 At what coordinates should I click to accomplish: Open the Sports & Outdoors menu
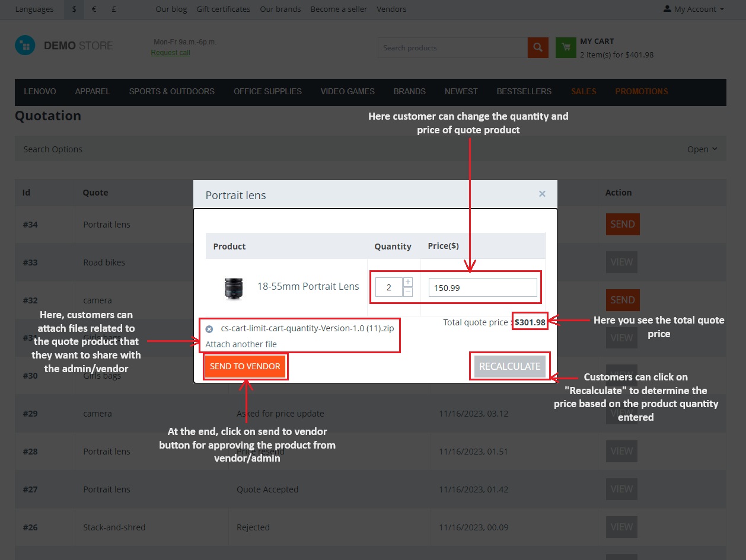tap(172, 91)
